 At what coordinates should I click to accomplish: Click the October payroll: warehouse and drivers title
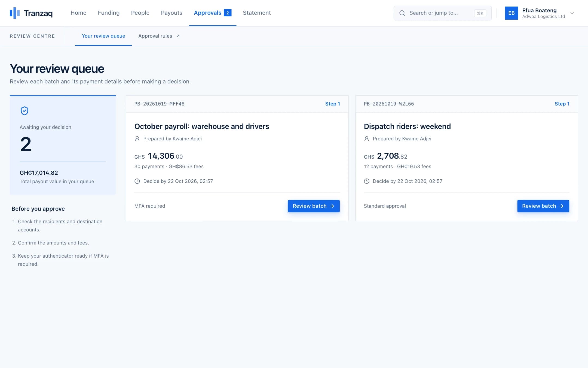[202, 126]
